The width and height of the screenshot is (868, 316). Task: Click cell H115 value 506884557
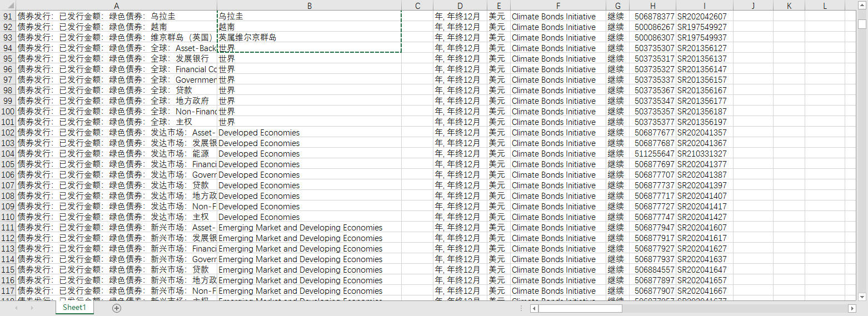[652, 270]
